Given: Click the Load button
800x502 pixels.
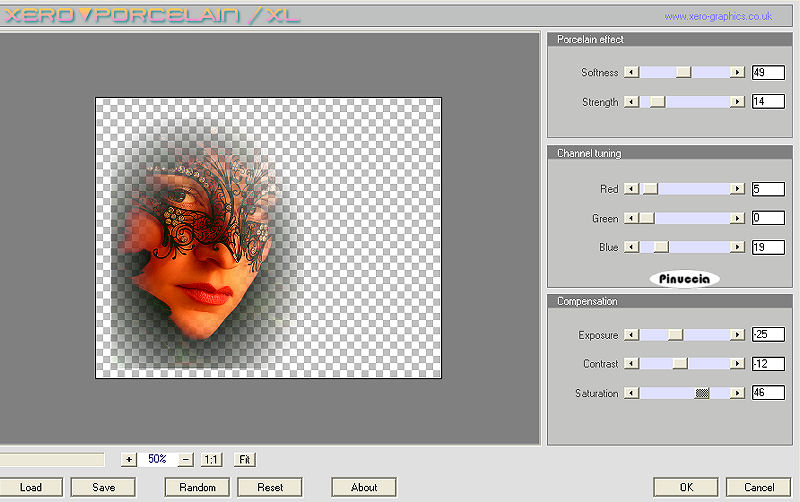Looking at the screenshot, I should coord(31,487).
